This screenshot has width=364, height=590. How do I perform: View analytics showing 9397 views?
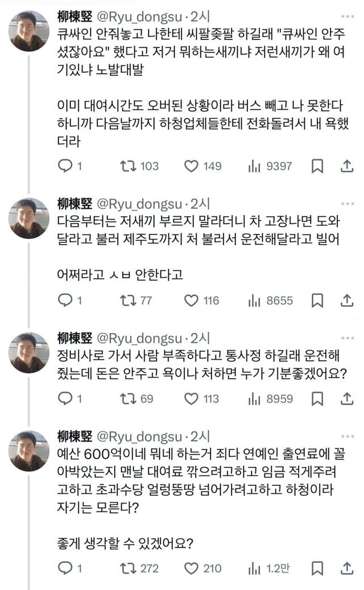254,166
